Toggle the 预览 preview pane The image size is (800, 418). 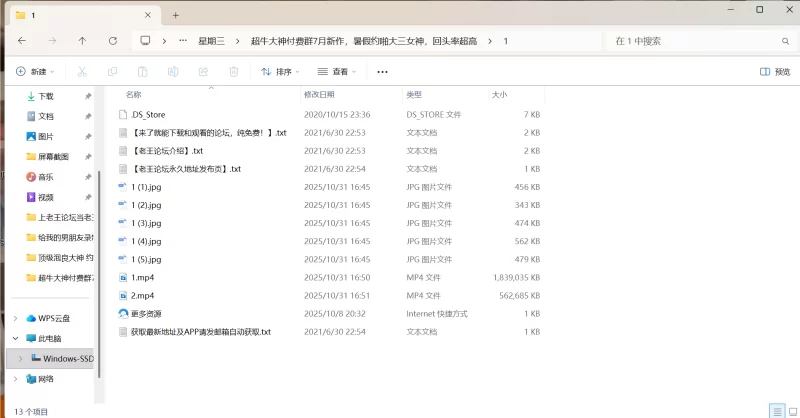click(775, 72)
